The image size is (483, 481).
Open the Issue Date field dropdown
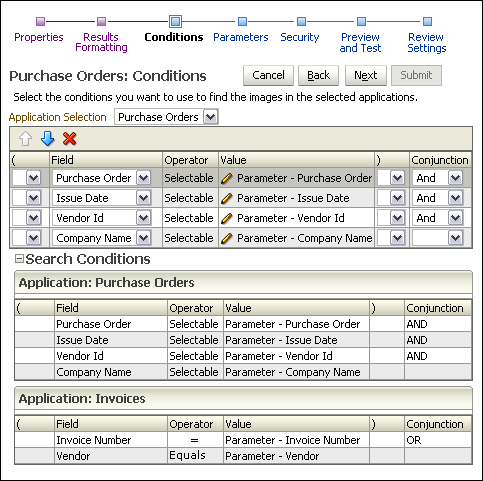point(144,198)
